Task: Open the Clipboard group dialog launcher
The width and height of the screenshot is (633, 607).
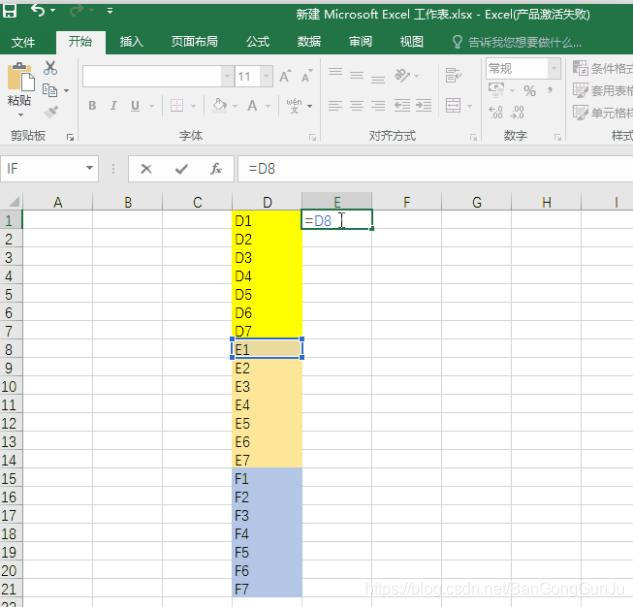Action: pyautogui.click(x=70, y=138)
